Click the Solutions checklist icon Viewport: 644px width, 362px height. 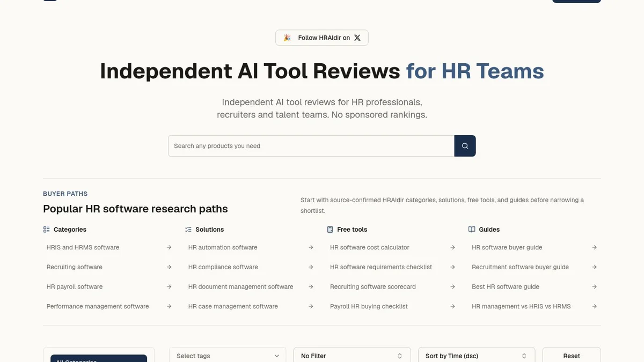point(188,230)
